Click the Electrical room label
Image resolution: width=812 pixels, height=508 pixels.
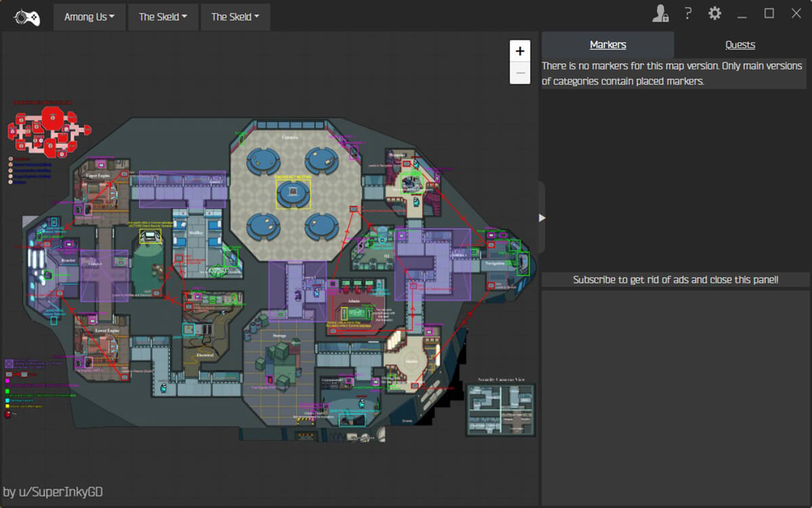click(x=205, y=355)
